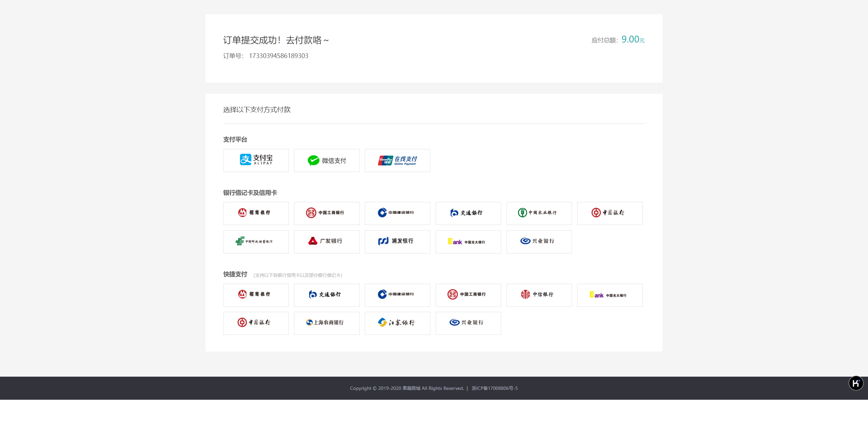Select 中国银行 under 银行借记卡及信用卡
The height and width of the screenshot is (434, 868).
click(x=610, y=213)
